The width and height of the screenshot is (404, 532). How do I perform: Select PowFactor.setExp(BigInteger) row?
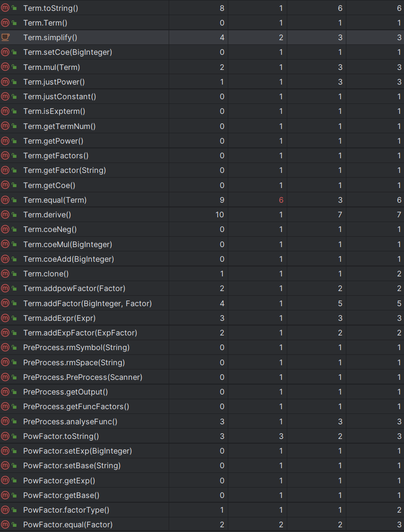(x=202, y=451)
